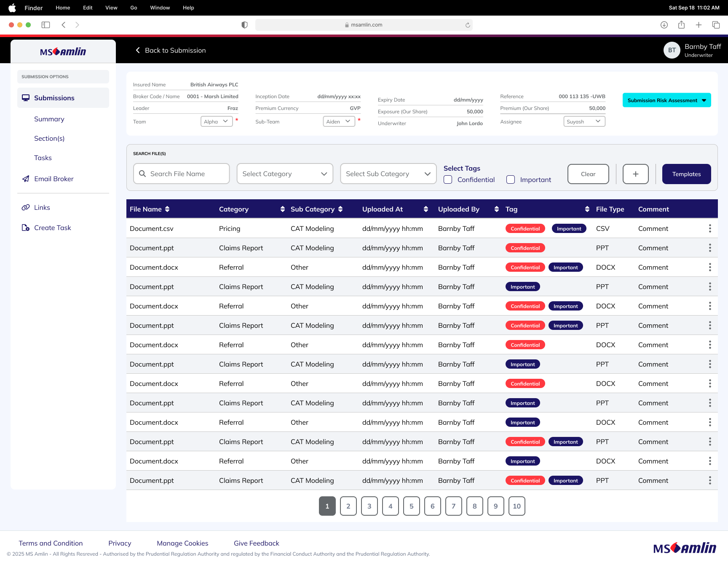Sort by Uploaded At column arrows
Screen dimensions: 728x565
click(x=426, y=209)
